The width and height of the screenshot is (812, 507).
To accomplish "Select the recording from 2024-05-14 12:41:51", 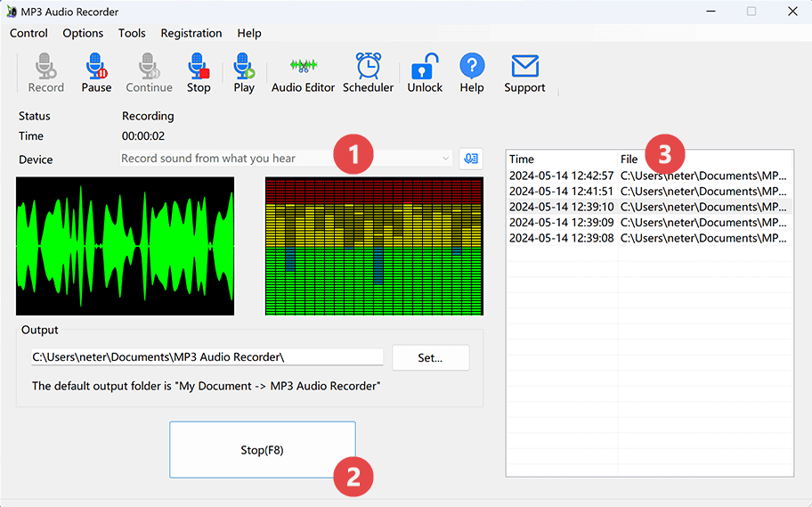I will [x=649, y=192].
